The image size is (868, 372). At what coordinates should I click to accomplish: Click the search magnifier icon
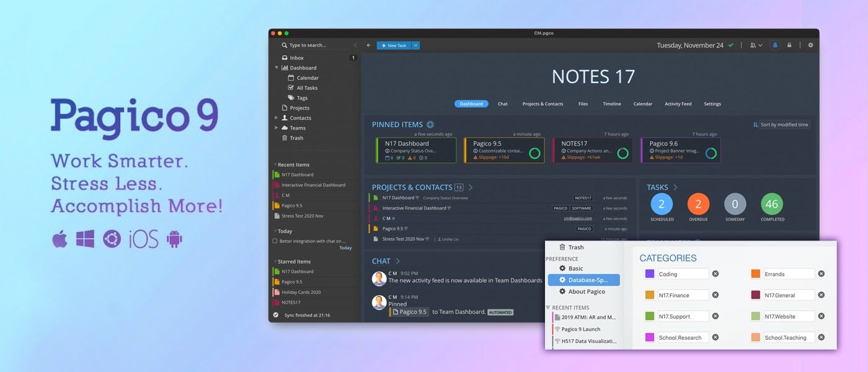[x=285, y=45]
